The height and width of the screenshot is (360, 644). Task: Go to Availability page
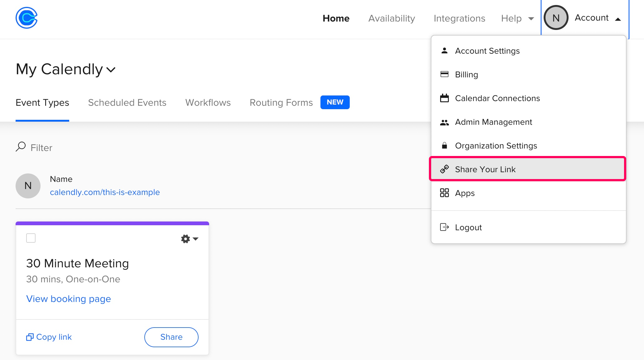pyautogui.click(x=392, y=18)
